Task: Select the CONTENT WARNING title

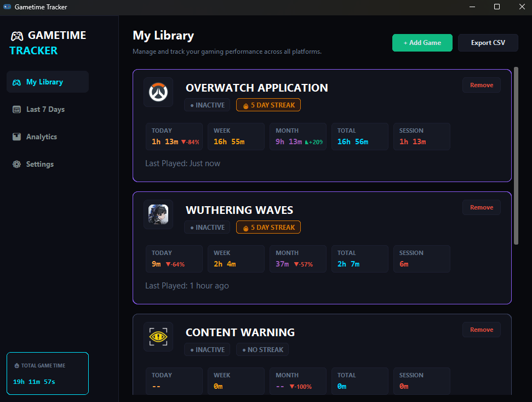Action: click(240, 332)
